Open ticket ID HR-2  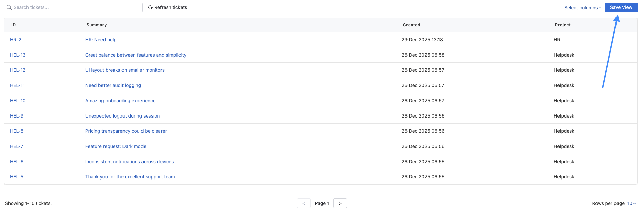click(16, 40)
